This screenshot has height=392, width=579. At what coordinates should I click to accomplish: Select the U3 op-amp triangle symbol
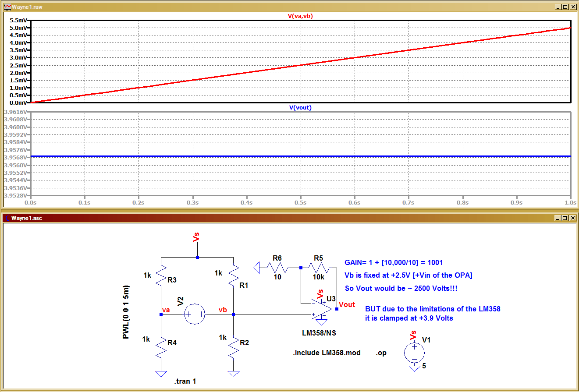[321, 309]
